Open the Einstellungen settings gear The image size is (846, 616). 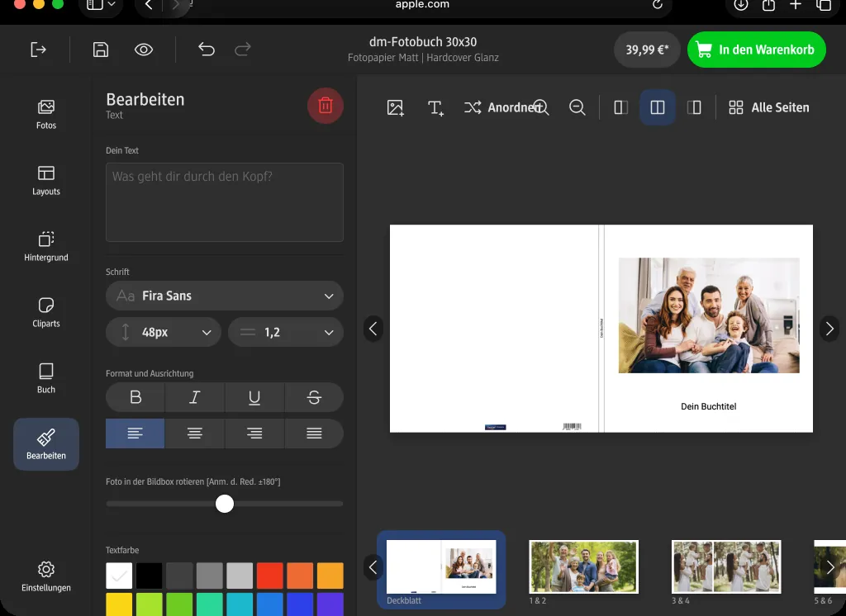(46, 576)
